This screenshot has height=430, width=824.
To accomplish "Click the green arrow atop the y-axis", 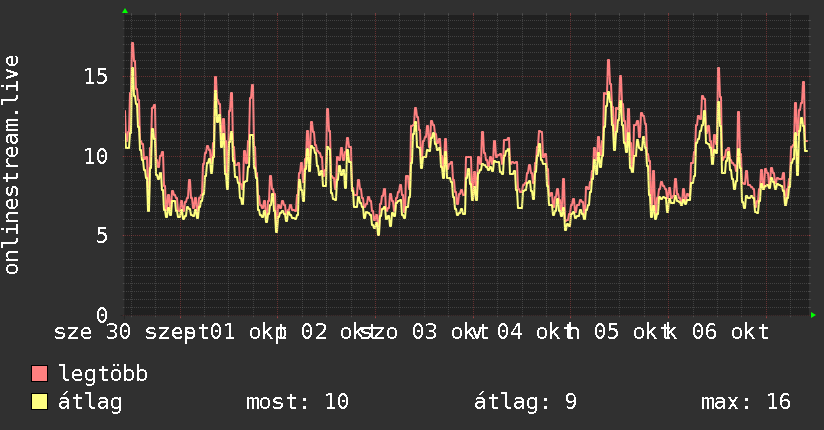I will [125, 11].
